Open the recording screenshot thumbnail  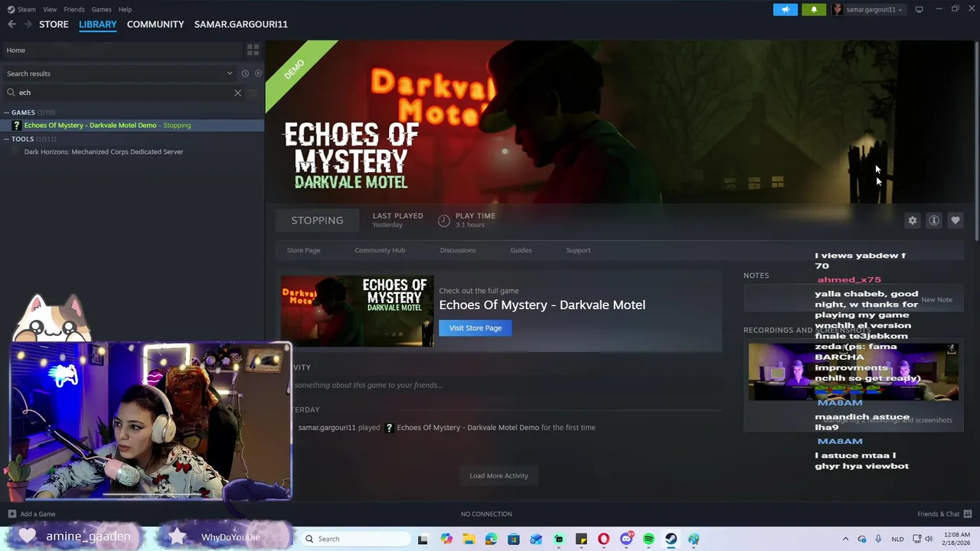point(853,371)
